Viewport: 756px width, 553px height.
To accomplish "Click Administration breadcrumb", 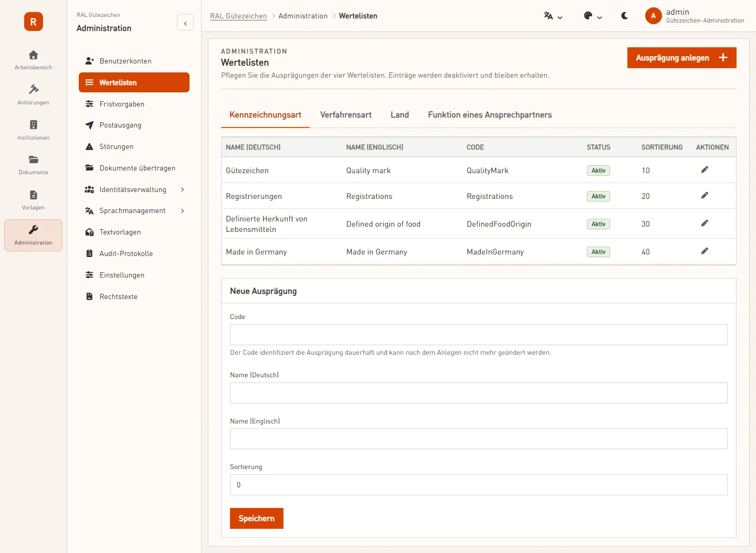I will 303,16.
